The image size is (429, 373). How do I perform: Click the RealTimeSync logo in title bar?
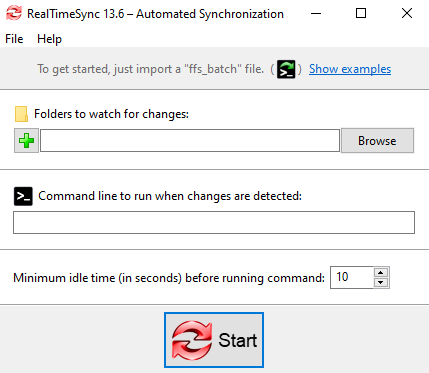tap(14, 13)
